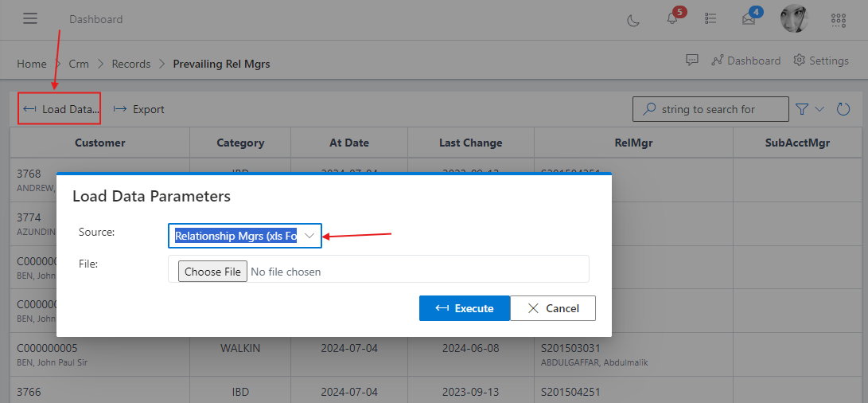Open the Dashboard link in the breadcrumb bar
The image size is (868, 403).
coord(746,61)
